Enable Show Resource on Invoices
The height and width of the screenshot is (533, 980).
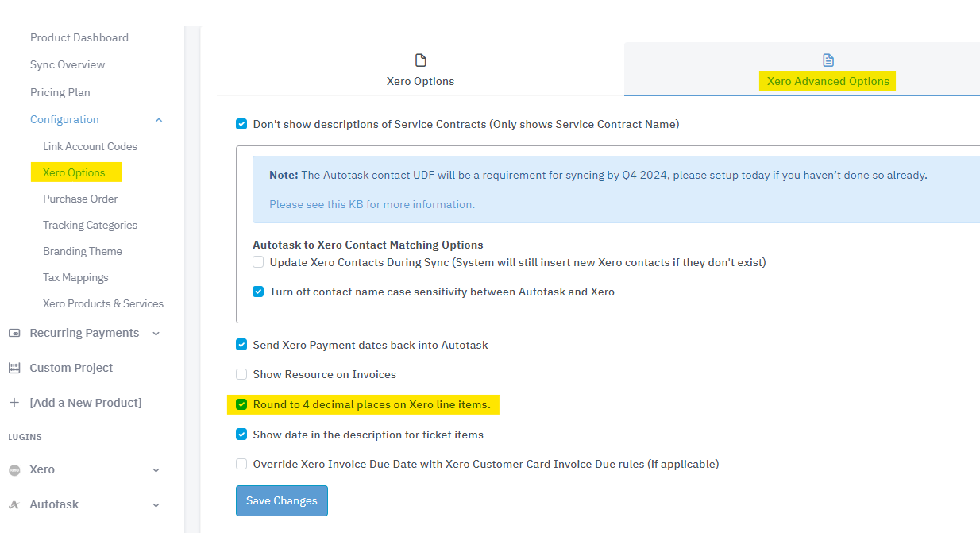[241, 374]
